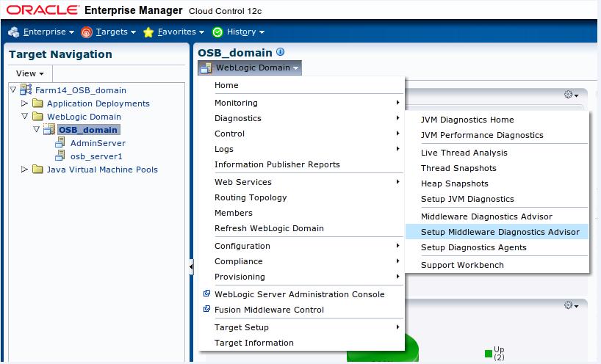Viewport: 601px width, 364px height.
Task: Open the Logs submenu
Action: (x=301, y=149)
